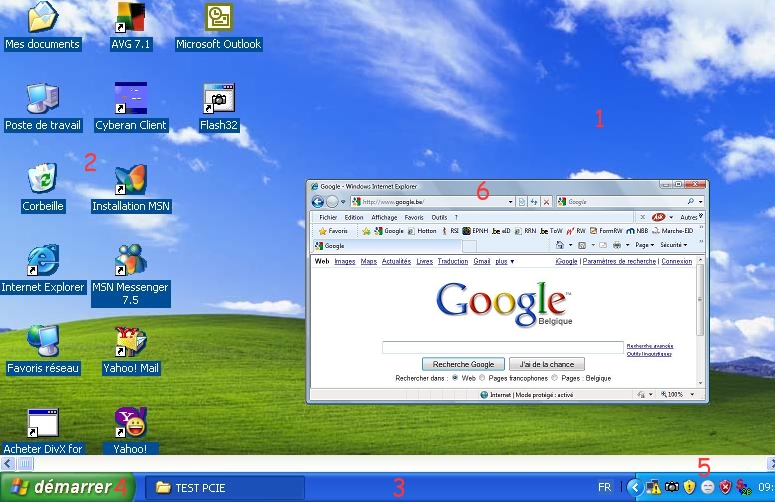The width and height of the screenshot is (775, 502).
Task: Click the add-to-favorites star with plus icon
Action: [366, 231]
